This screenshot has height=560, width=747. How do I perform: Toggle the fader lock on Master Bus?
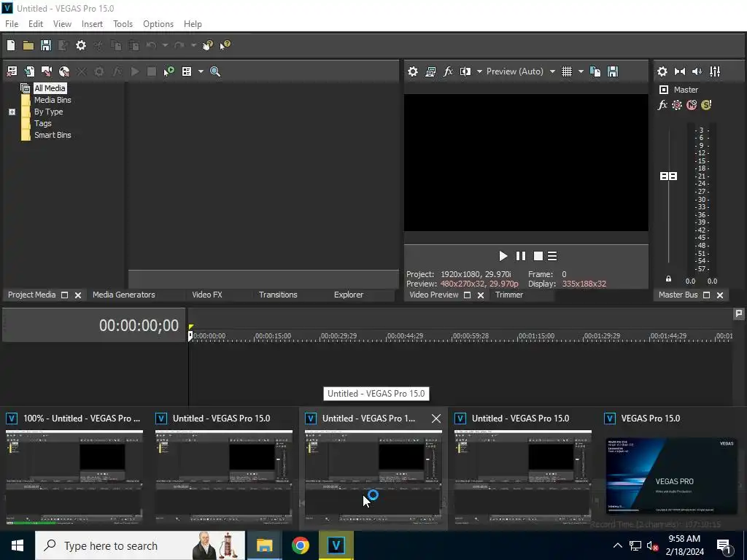[x=668, y=279]
